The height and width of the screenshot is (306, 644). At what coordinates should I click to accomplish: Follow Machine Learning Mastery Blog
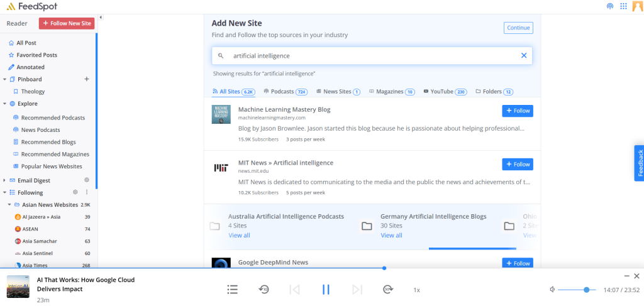(x=517, y=111)
